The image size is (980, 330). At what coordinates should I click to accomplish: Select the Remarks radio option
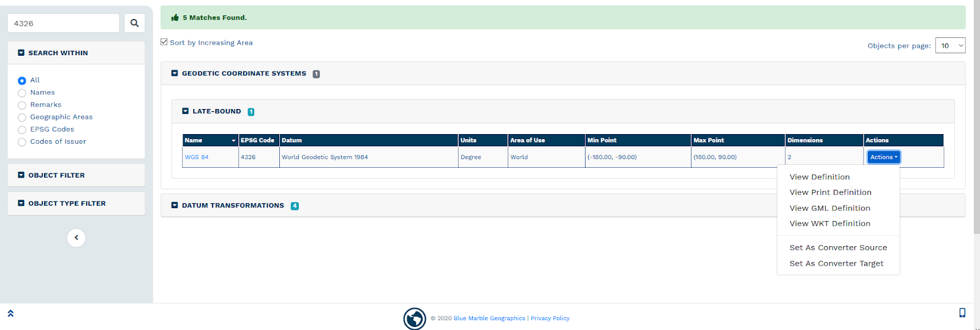22,105
